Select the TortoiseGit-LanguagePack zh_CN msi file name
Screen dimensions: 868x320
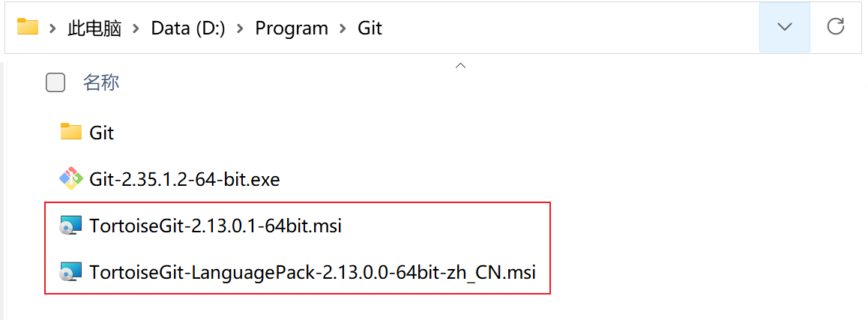coord(313,272)
